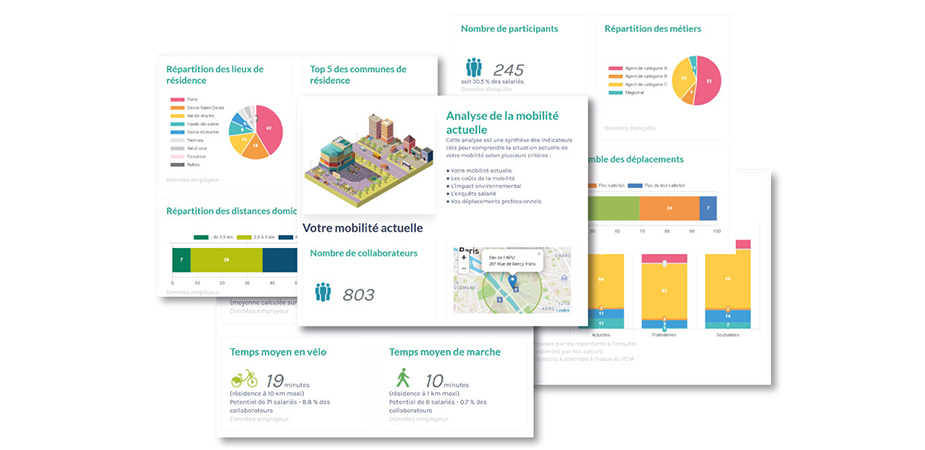Click the orange segment of the satisfaction bar

668,208
